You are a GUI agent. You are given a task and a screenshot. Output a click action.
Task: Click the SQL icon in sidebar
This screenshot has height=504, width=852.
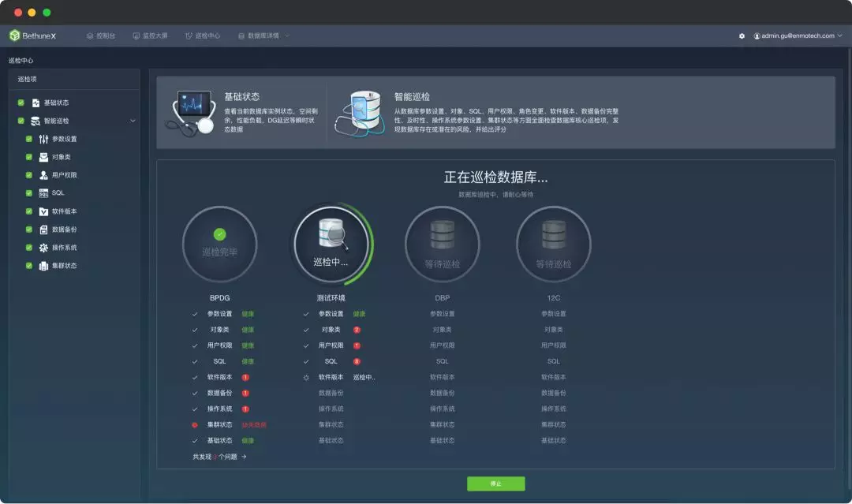tap(43, 193)
